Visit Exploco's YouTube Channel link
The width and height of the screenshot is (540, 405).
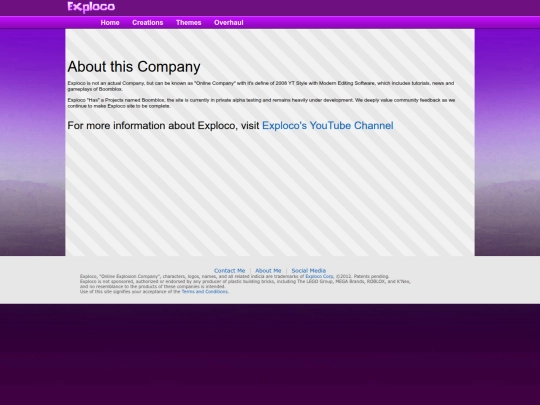point(328,126)
